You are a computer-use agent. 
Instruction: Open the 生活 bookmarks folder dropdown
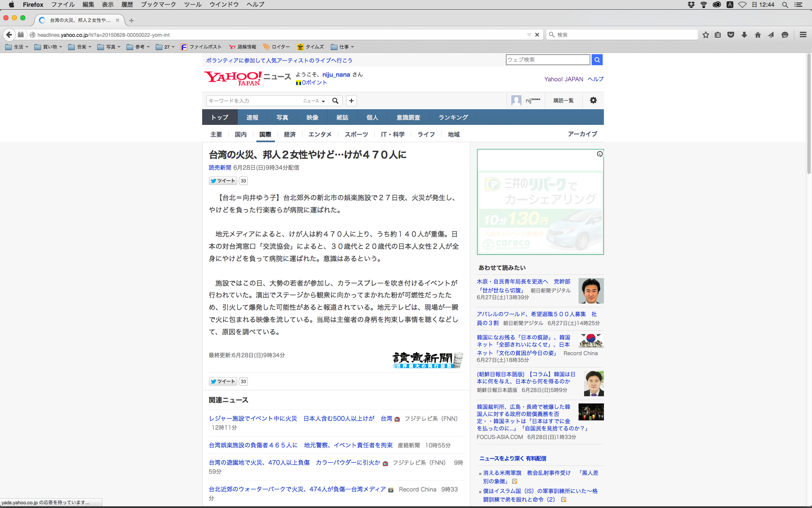pyautogui.click(x=17, y=47)
